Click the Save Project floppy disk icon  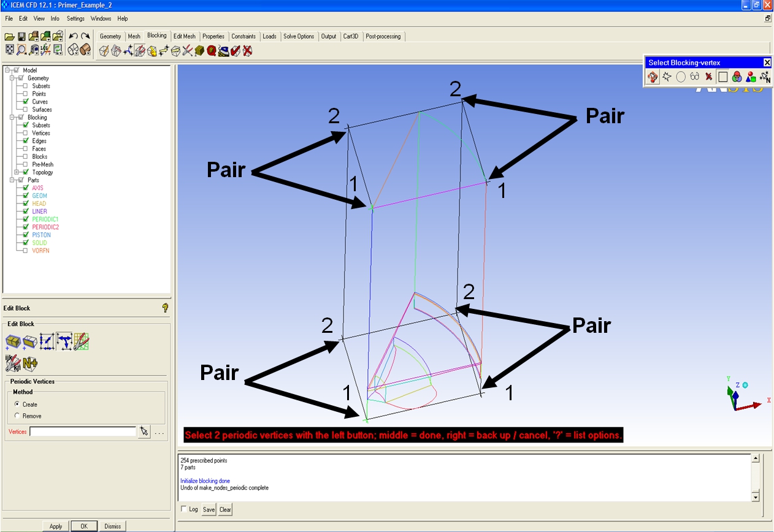click(21, 37)
